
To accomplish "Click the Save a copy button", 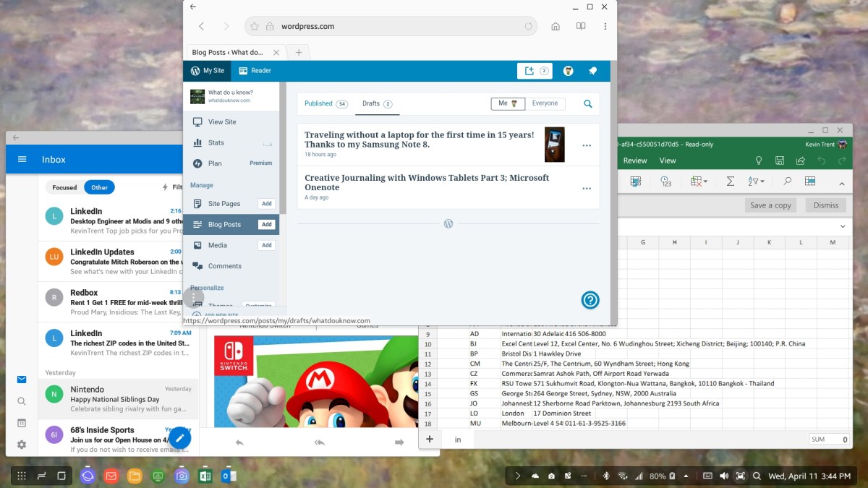I will tap(770, 205).
